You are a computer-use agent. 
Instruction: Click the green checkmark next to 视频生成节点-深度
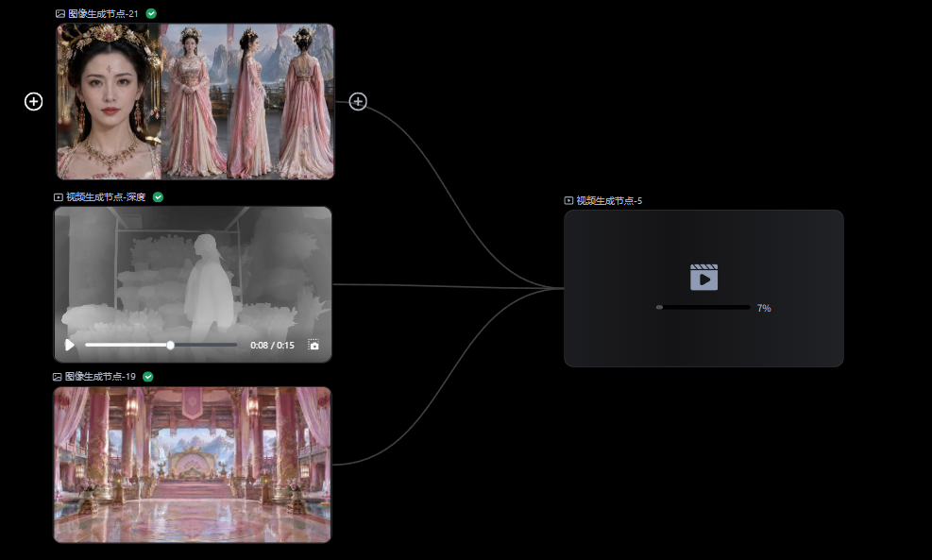point(158,196)
